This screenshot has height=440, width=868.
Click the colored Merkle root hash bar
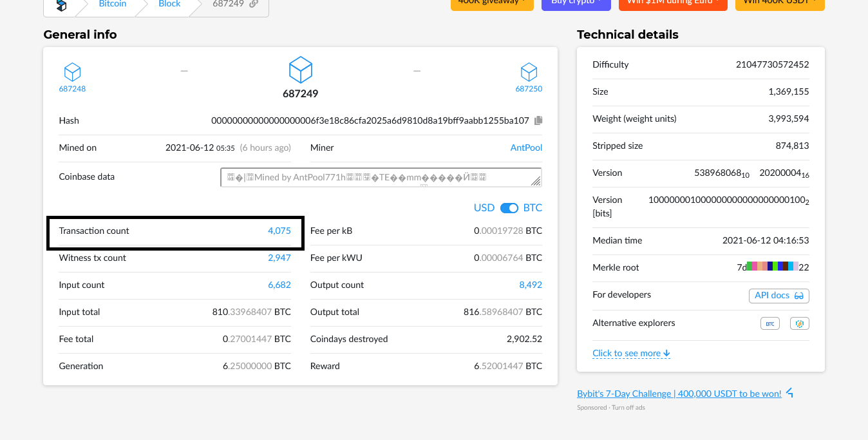click(772, 267)
